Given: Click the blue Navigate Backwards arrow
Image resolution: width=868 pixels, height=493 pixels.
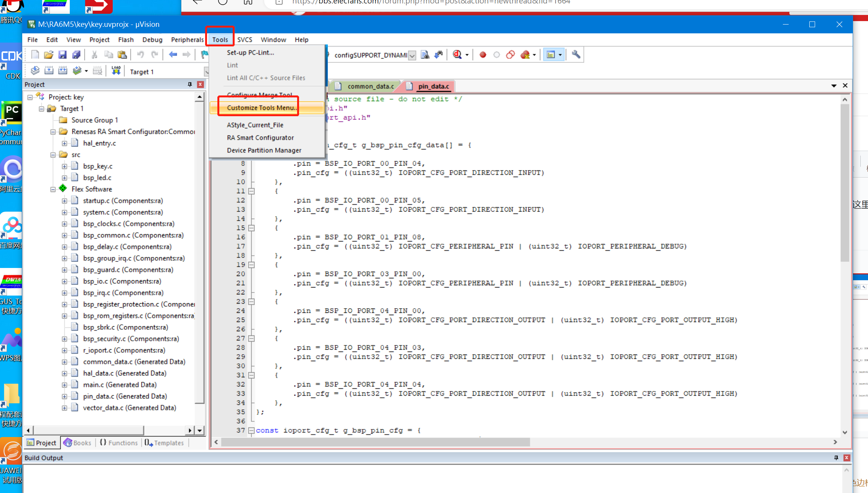Looking at the screenshot, I should pyautogui.click(x=173, y=55).
